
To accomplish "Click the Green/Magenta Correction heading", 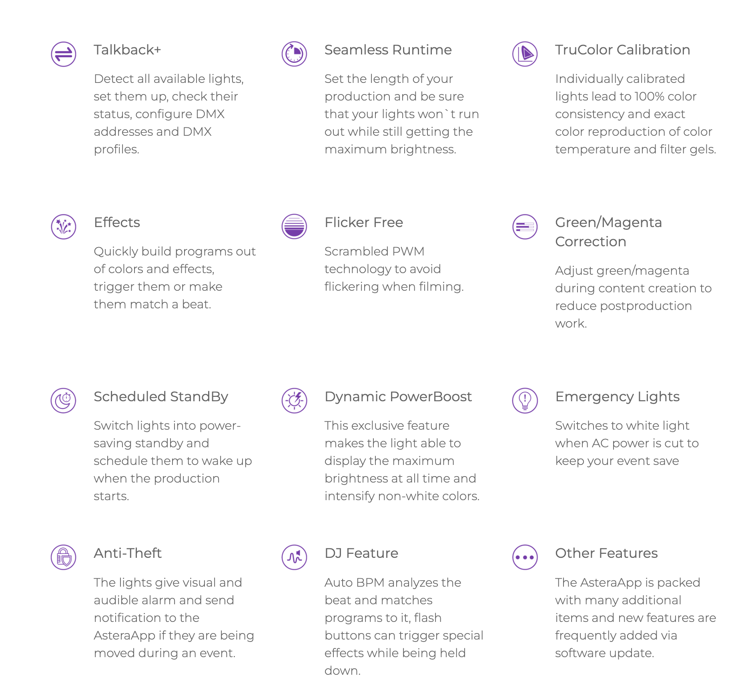I will pos(608,232).
